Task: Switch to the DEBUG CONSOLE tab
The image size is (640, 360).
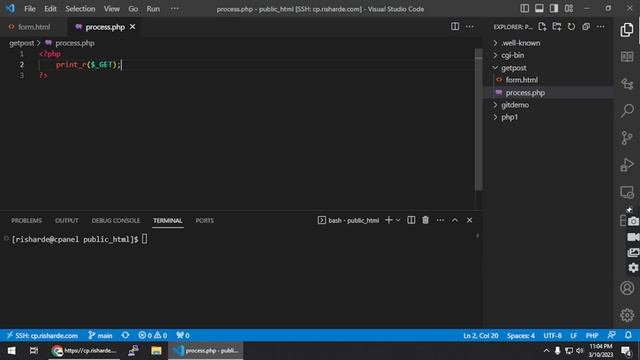Action: (x=116, y=220)
